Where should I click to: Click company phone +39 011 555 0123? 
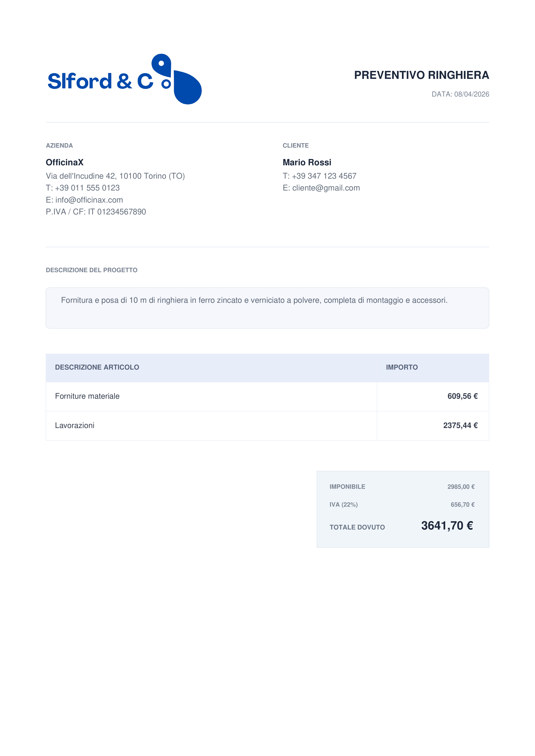tap(87, 188)
